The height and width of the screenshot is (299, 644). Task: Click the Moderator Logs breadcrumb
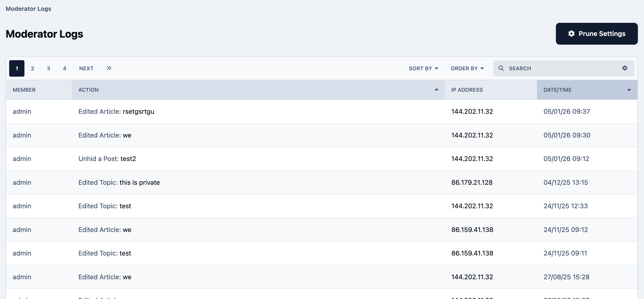28,8
